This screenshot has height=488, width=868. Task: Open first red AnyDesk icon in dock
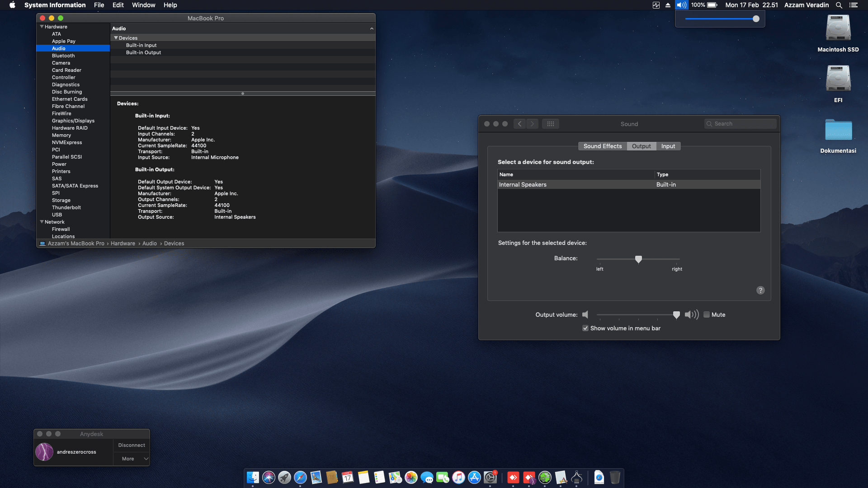[x=513, y=477]
